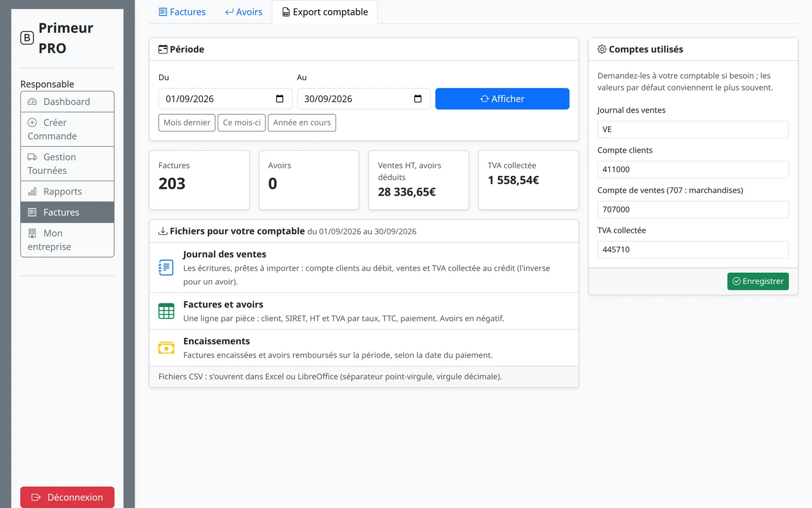Viewport: 812px width, 508px height.
Task: Open Dashboard from the sidebar
Action: click(x=67, y=102)
